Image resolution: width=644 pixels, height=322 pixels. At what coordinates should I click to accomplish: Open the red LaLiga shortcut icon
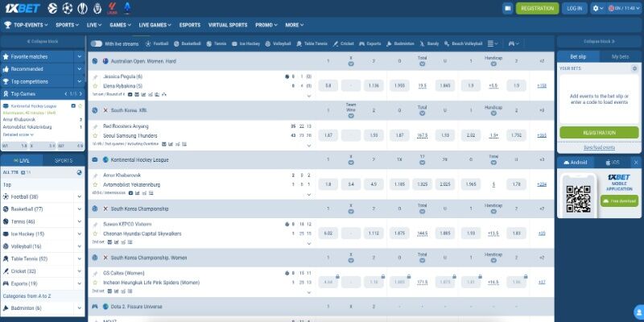(112, 8)
